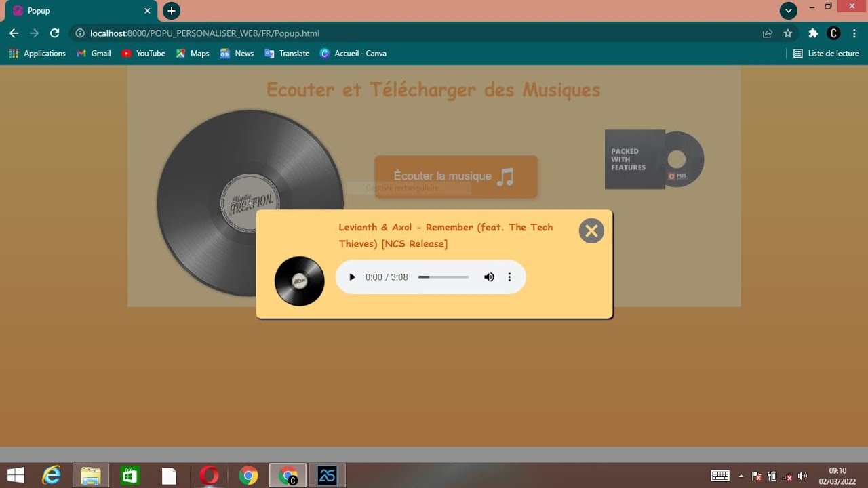Open Translate bookmark
The width and height of the screenshot is (868, 488).
[287, 53]
